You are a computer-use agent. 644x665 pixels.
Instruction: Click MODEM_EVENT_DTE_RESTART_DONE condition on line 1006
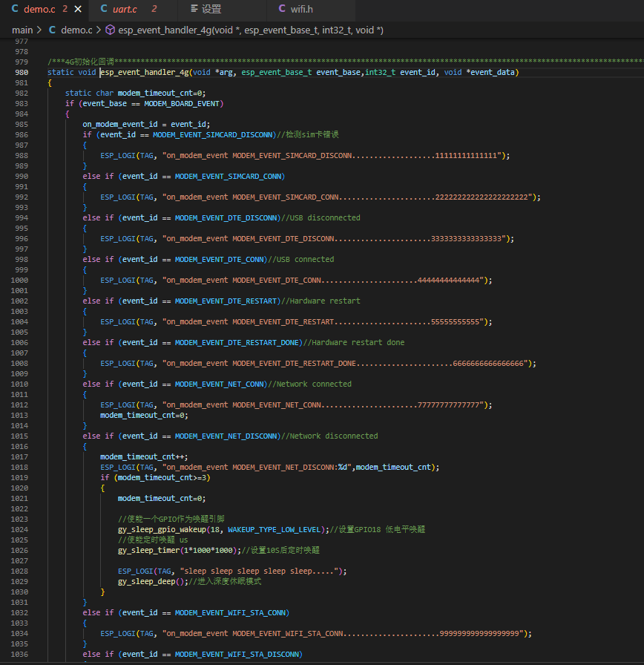(237, 343)
